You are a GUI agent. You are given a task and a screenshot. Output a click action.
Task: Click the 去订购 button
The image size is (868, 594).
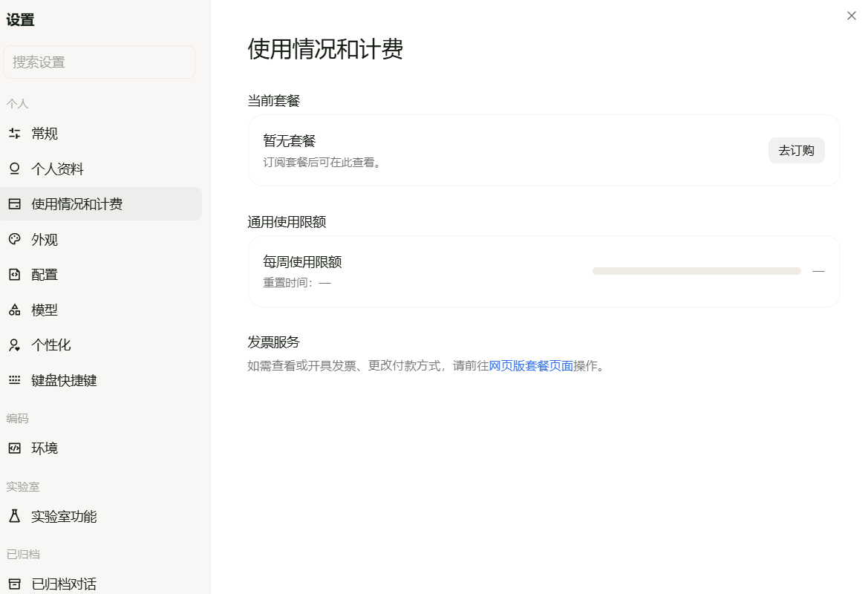click(796, 151)
